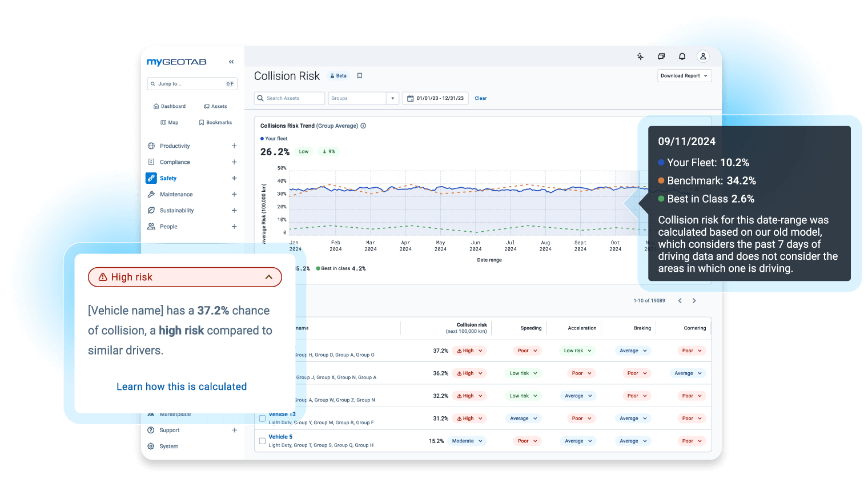The height and width of the screenshot is (491, 868).
Task: Click the notifications bell icon
Action: click(x=682, y=57)
